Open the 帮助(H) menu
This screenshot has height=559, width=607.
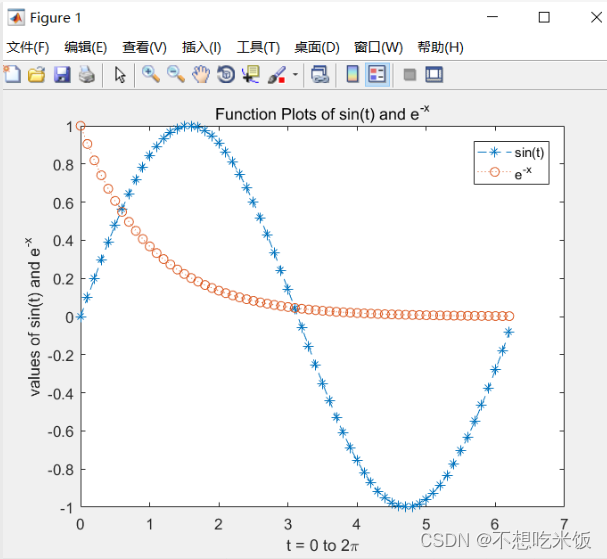(440, 47)
